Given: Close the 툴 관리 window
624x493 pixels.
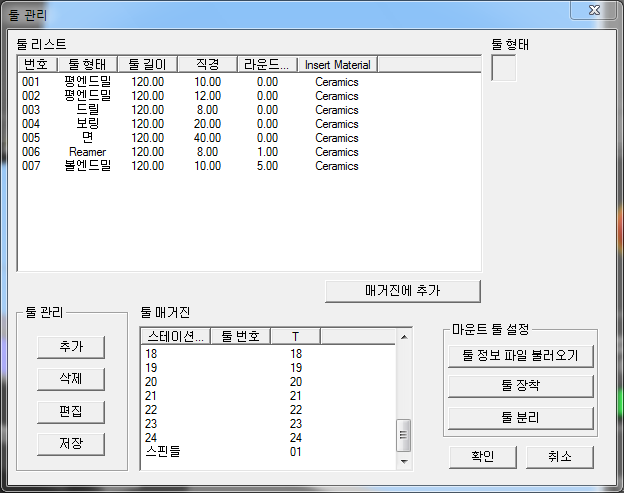Looking at the screenshot, I should click(594, 10).
